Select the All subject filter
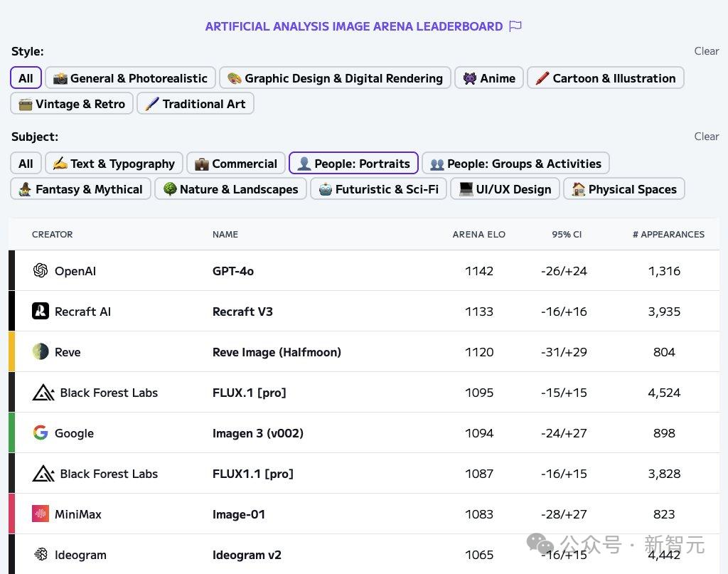Viewport: 728px width, 574px height. pyautogui.click(x=26, y=164)
